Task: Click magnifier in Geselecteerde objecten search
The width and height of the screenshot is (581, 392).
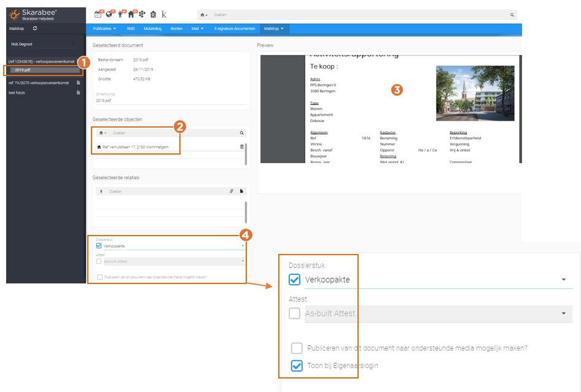Action: point(241,133)
